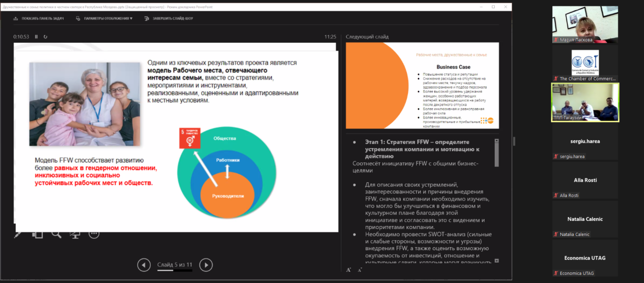Open the see-all-slides grid
This screenshot has width=644, height=283.
pos(37,234)
